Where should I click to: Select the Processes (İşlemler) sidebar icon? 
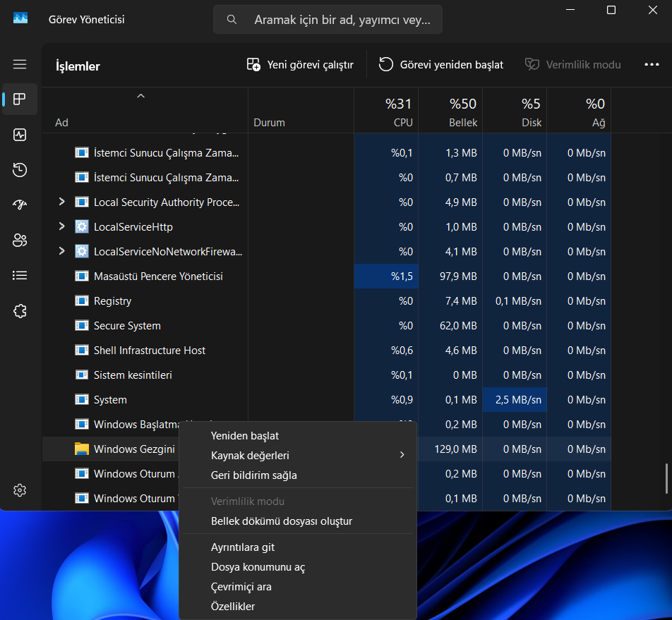pos(20,99)
